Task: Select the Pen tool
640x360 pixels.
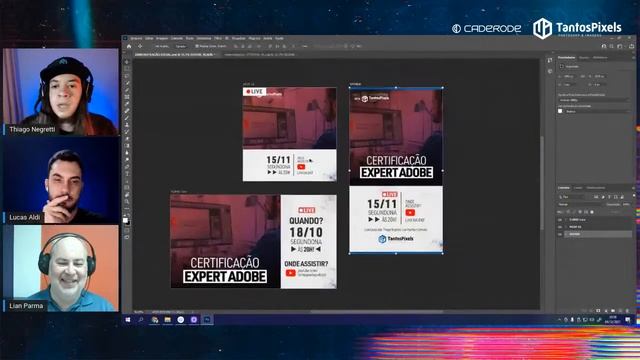Action: (127, 166)
